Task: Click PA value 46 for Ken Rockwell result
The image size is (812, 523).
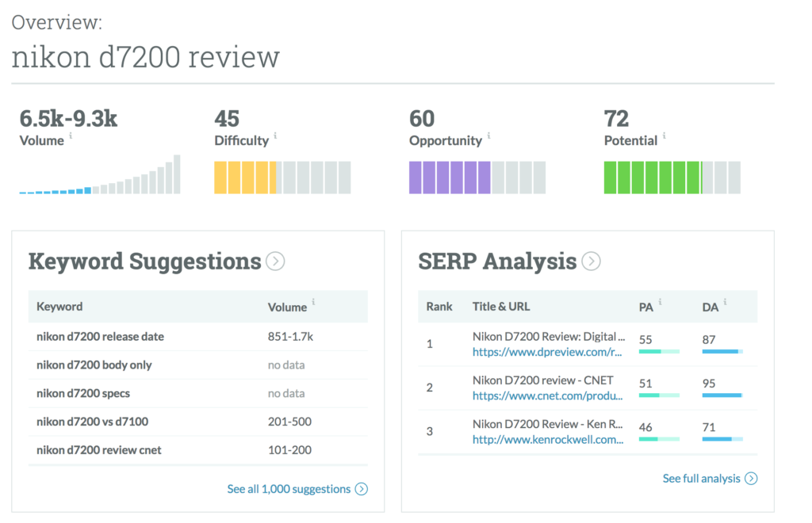Action: point(645,428)
